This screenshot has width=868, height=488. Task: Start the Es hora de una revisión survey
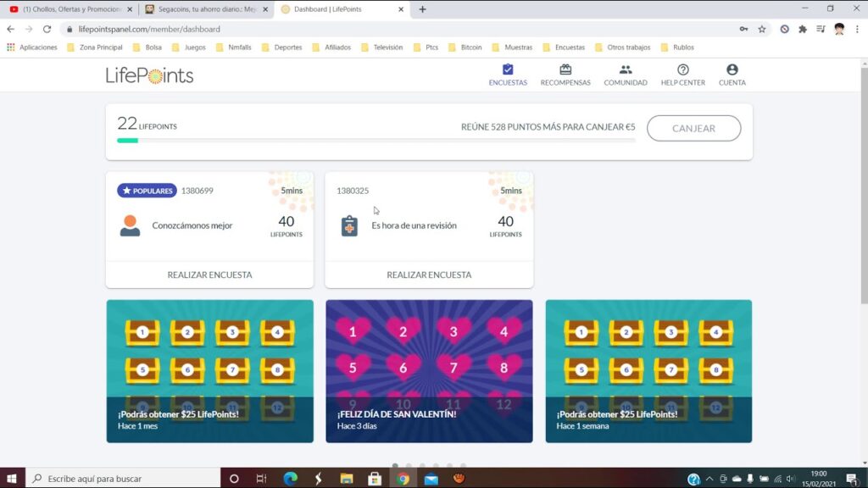pyautogui.click(x=429, y=274)
